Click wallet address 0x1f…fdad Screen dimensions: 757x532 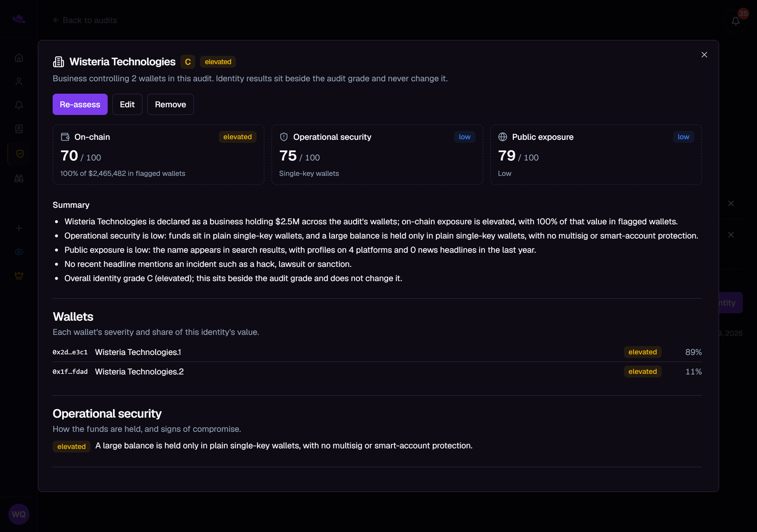(70, 372)
